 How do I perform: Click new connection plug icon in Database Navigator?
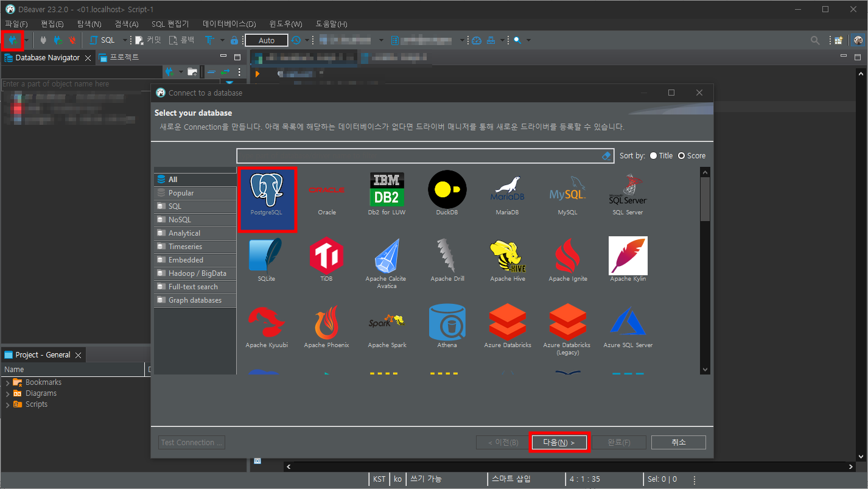click(x=169, y=72)
